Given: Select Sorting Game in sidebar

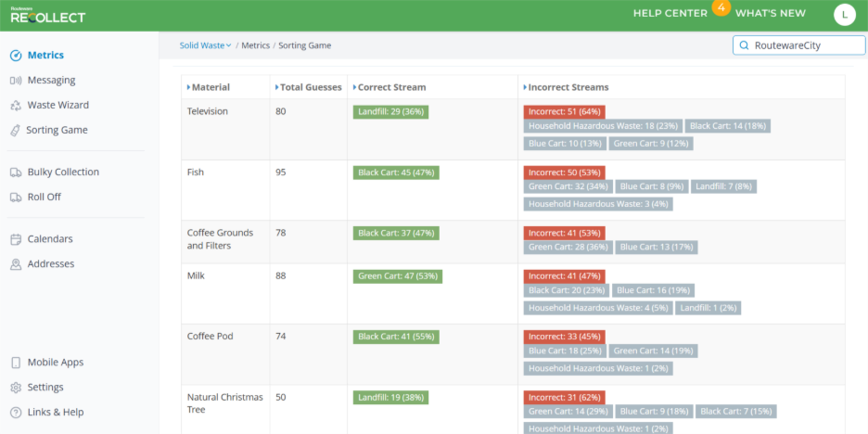Looking at the screenshot, I should (x=57, y=130).
